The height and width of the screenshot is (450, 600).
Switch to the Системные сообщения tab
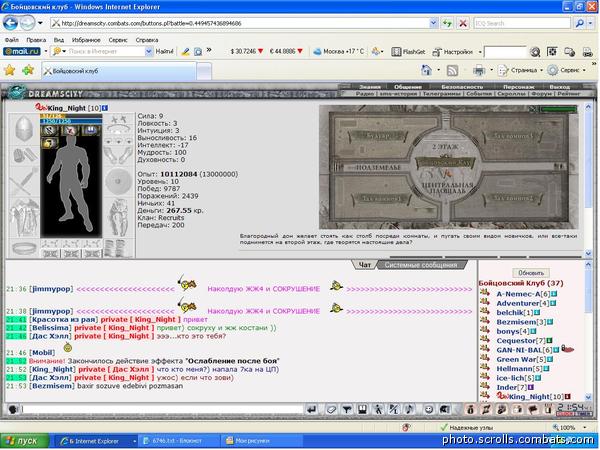pyautogui.click(x=421, y=265)
